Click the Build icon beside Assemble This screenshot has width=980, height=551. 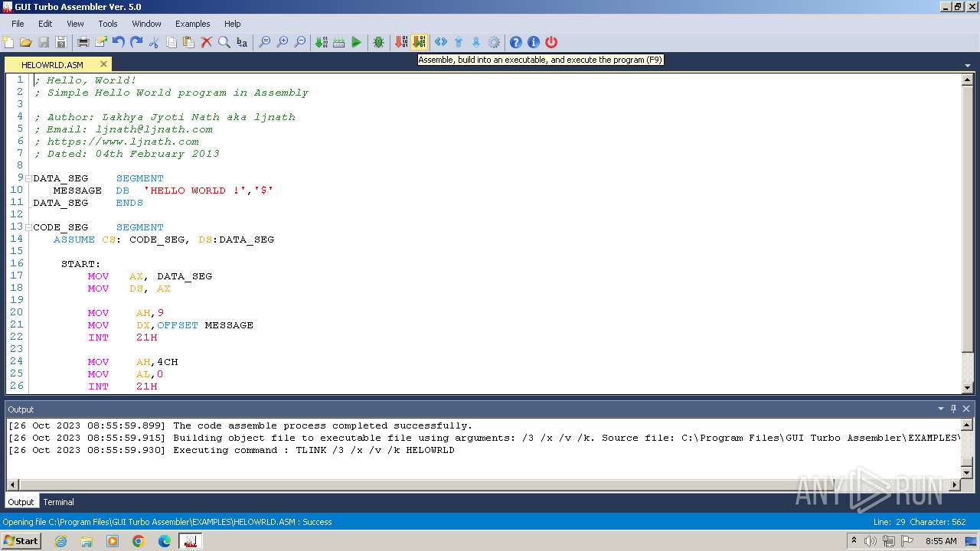click(x=338, y=42)
